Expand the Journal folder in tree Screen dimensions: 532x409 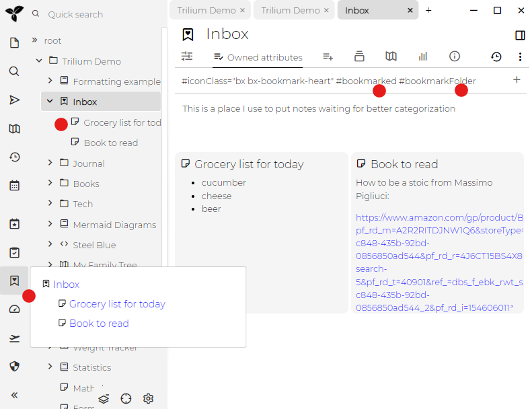point(50,163)
